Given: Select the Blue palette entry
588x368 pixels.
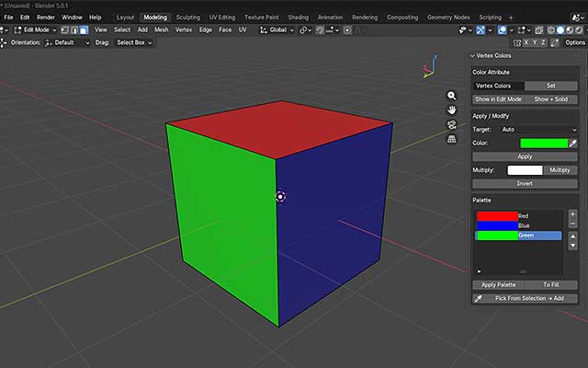Looking at the screenshot, I should [x=518, y=225].
